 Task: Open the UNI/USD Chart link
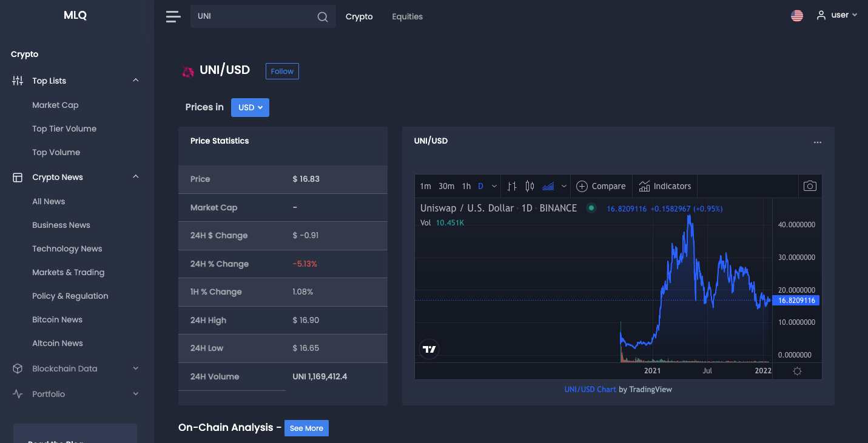click(590, 389)
